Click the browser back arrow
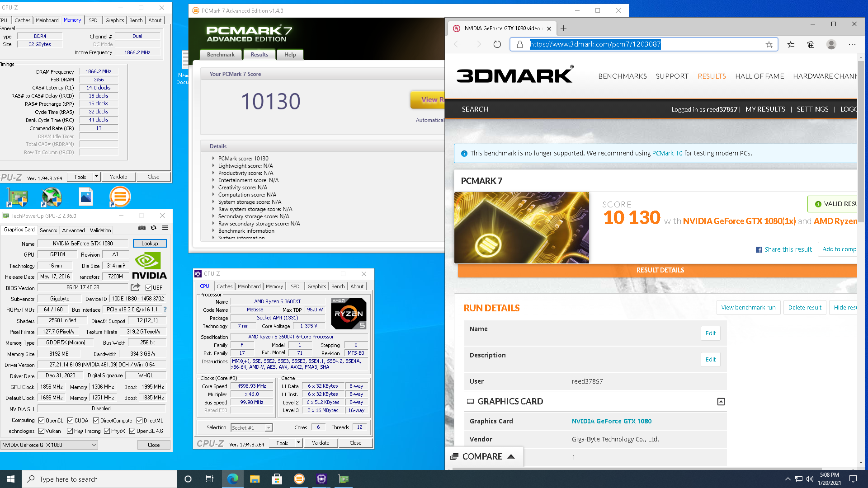 [458, 44]
